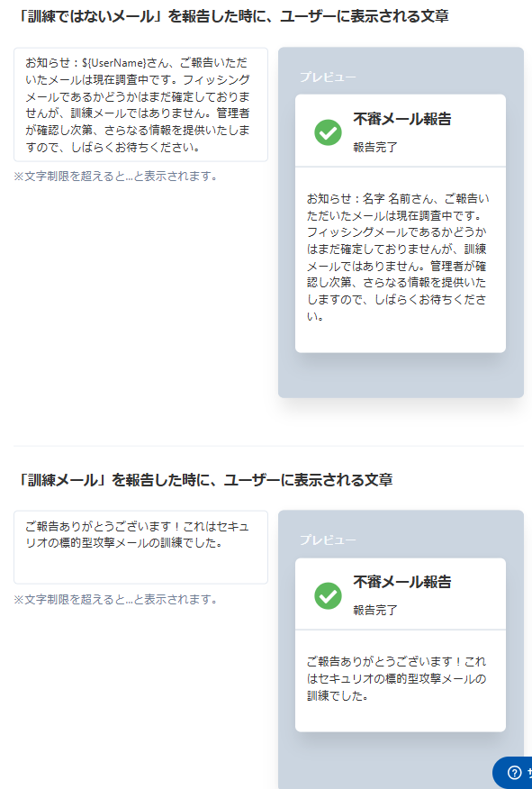
Task: Click the heading 「訓練ではないメール」を報告した時に
Action: (x=231, y=16)
